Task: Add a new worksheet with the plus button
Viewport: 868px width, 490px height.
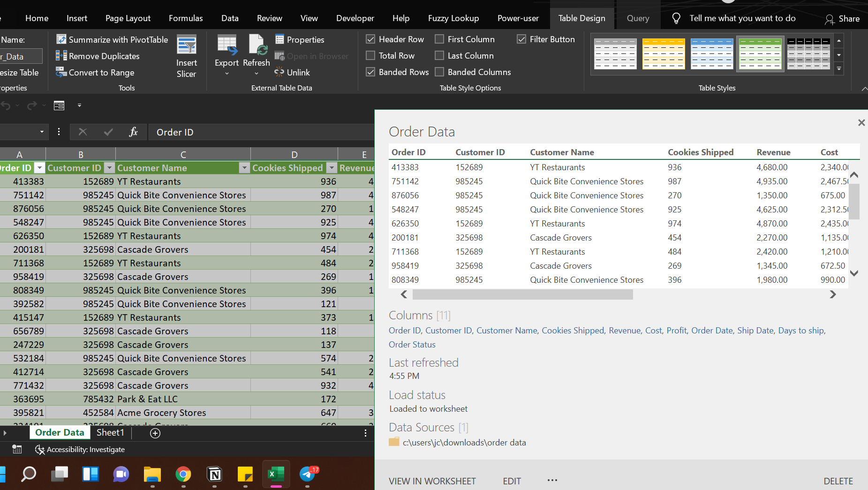Action: (x=155, y=433)
